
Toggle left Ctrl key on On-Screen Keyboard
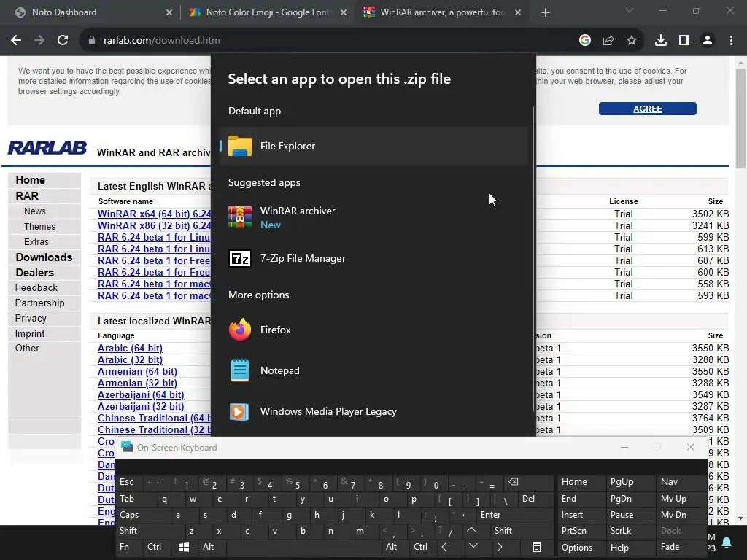point(156,547)
